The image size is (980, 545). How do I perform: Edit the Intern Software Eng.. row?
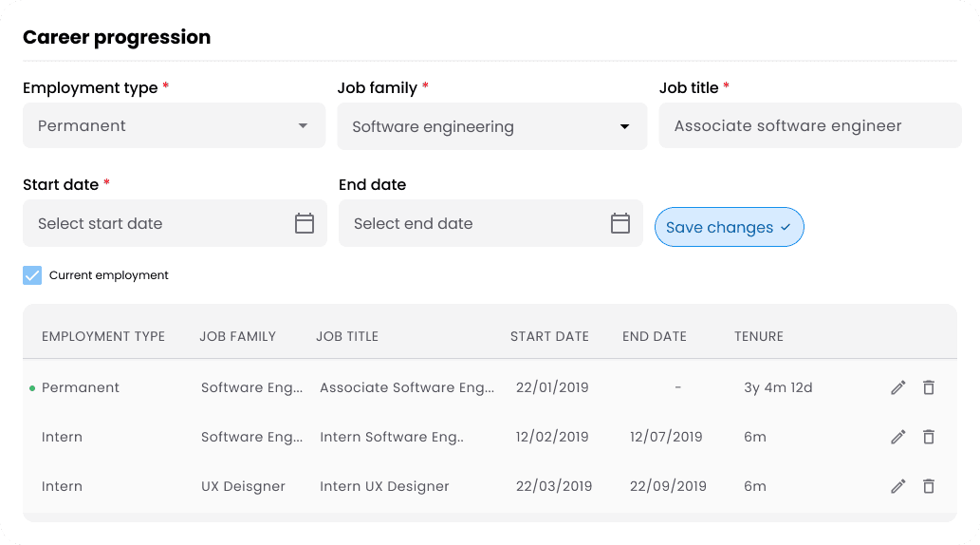point(898,437)
